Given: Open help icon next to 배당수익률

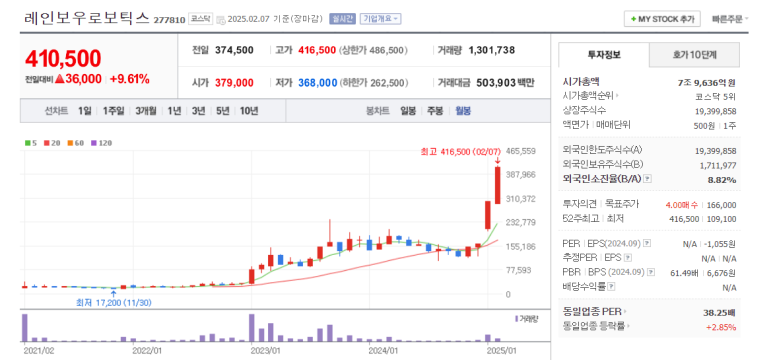Looking at the screenshot, I should pos(611,287).
